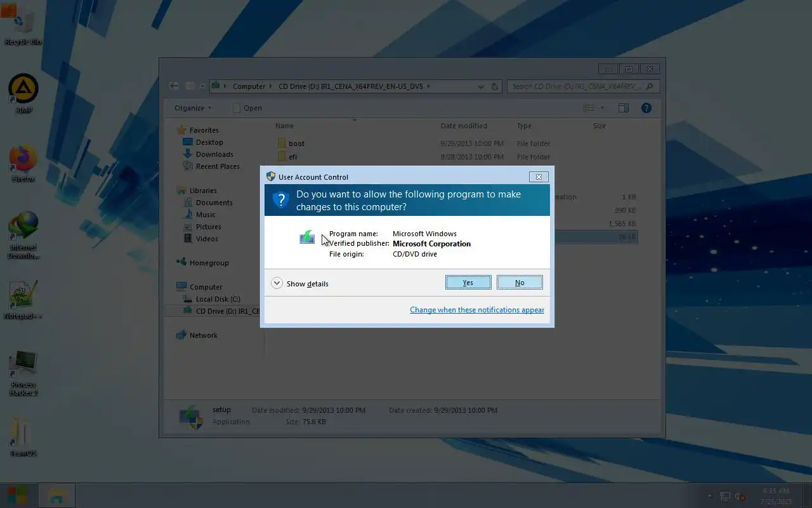Click the network tray icon
This screenshot has height=508, width=812.
pyautogui.click(x=724, y=496)
